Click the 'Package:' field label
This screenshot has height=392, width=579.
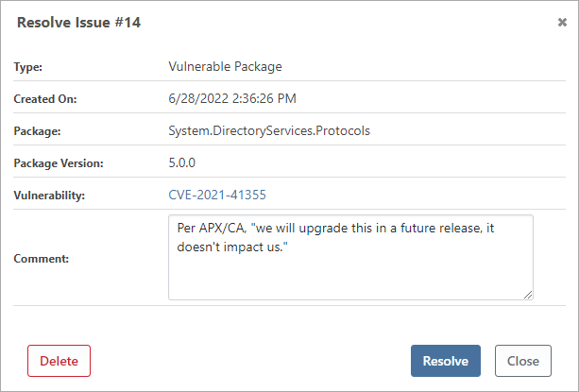click(x=37, y=131)
